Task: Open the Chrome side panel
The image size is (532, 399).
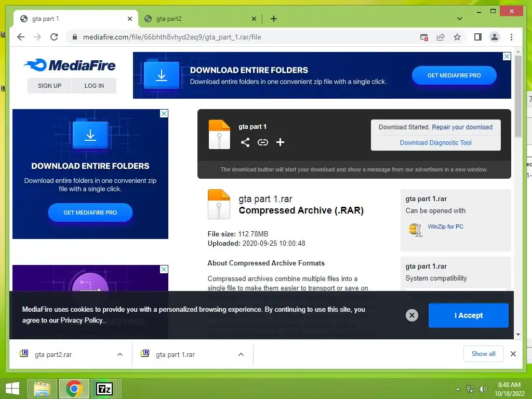Action: (x=478, y=37)
